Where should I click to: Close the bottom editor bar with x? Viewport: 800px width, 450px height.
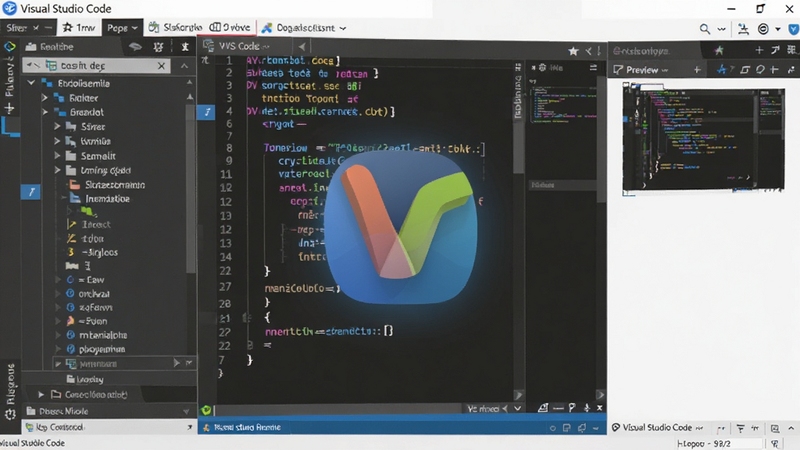(x=599, y=408)
